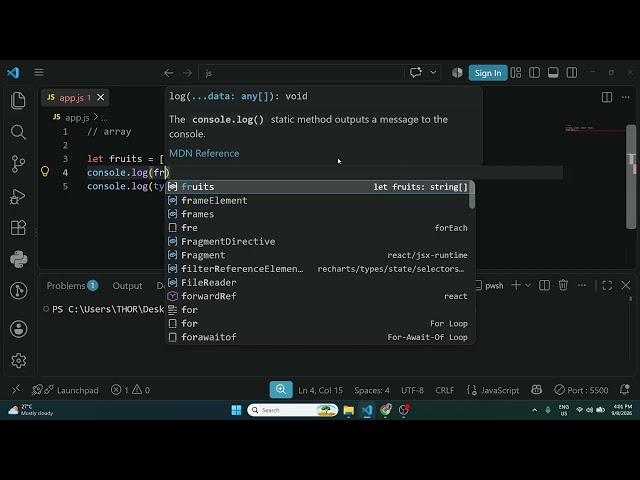This screenshot has height=480, width=640.
Task: Open Customize Layout icon
Action: (516, 73)
